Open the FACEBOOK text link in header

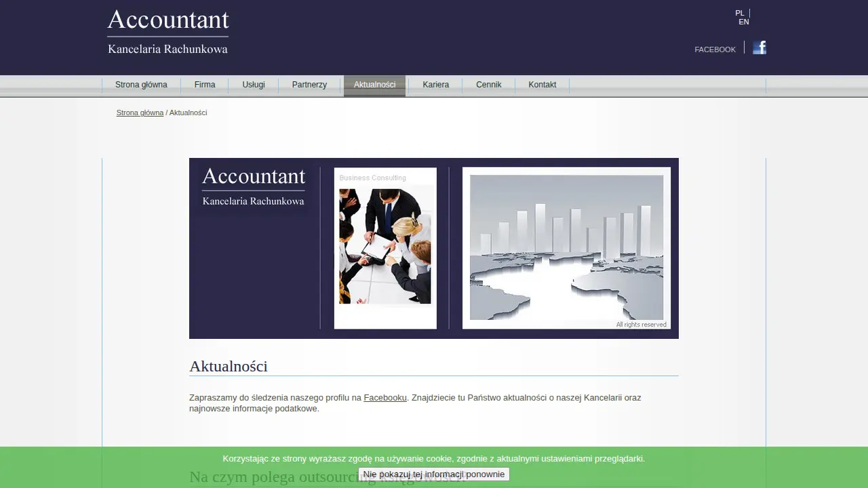pos(715,49)
